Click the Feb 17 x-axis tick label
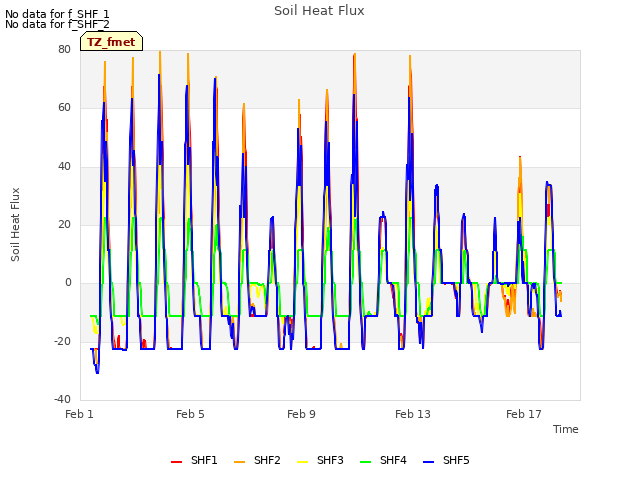The width and height of the screenshot is (640, 480). 524,414
